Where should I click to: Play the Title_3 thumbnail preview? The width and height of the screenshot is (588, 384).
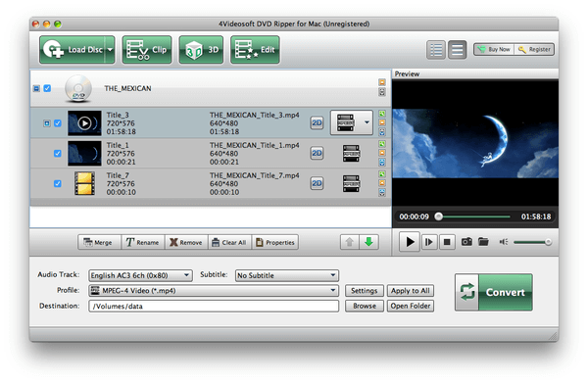coord(84,123)
